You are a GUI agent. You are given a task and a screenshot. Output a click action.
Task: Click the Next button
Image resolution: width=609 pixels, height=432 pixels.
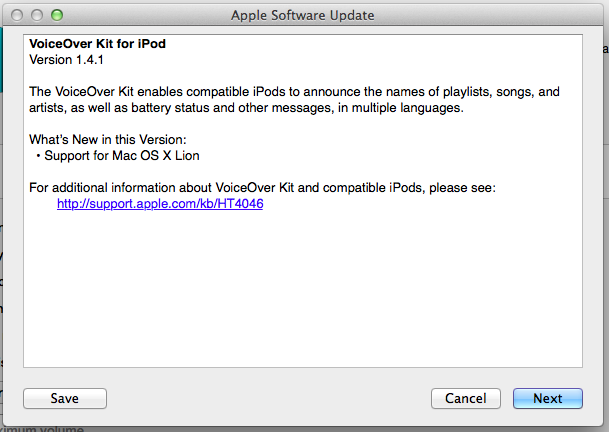pyautogui.click(x=547, y=398)
